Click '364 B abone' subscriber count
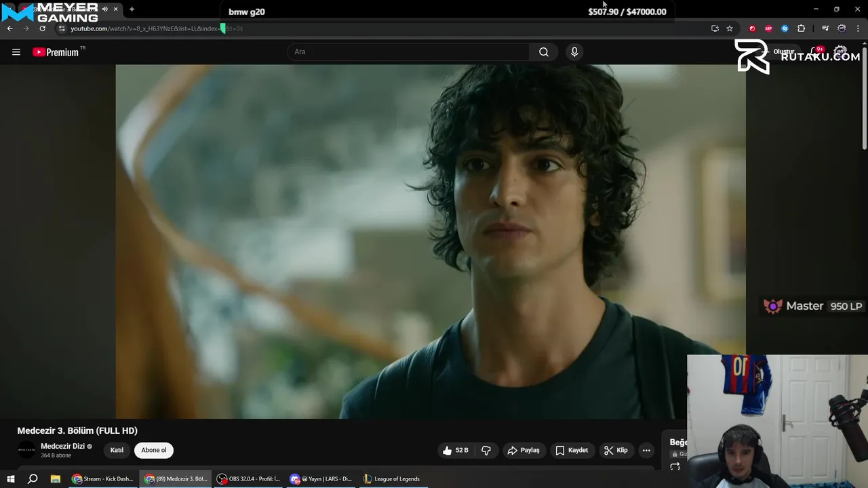Screen dimensions: 868x488 coord(56,455)
